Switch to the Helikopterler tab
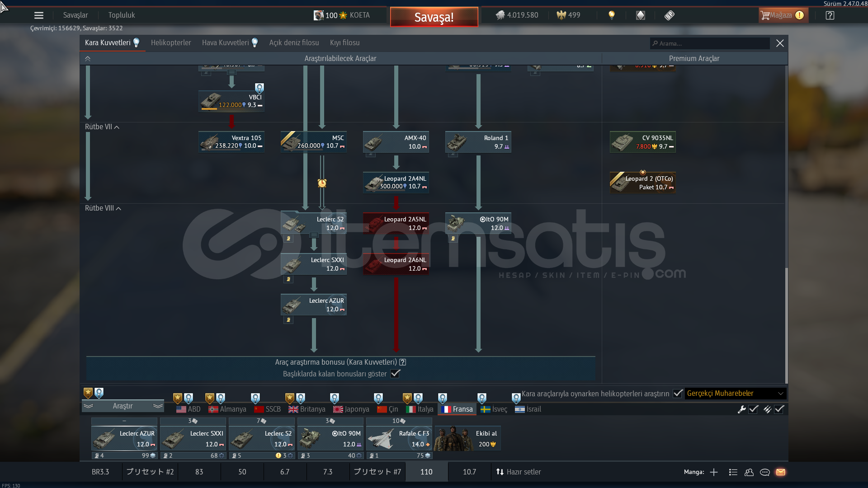 (171, 43)
